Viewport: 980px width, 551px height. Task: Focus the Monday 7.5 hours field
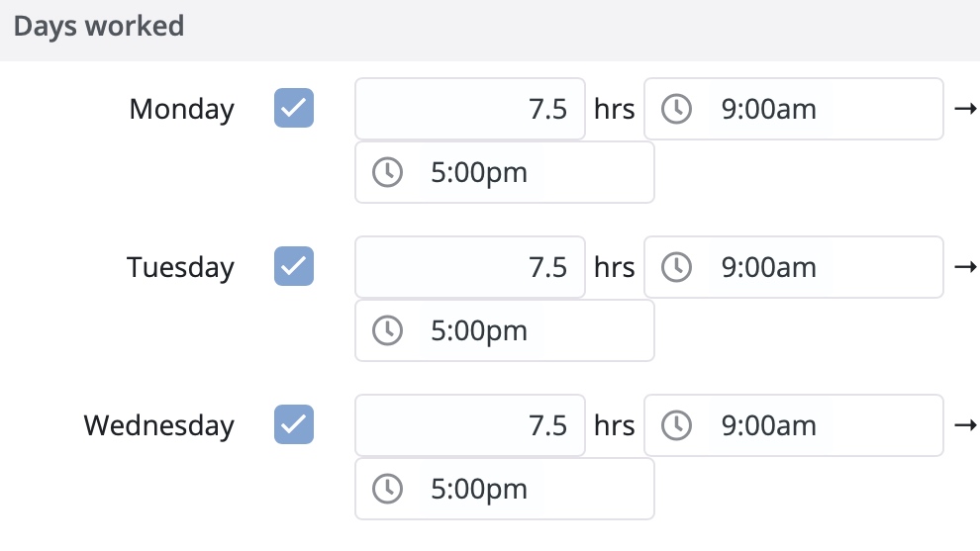tap(470, 109)
